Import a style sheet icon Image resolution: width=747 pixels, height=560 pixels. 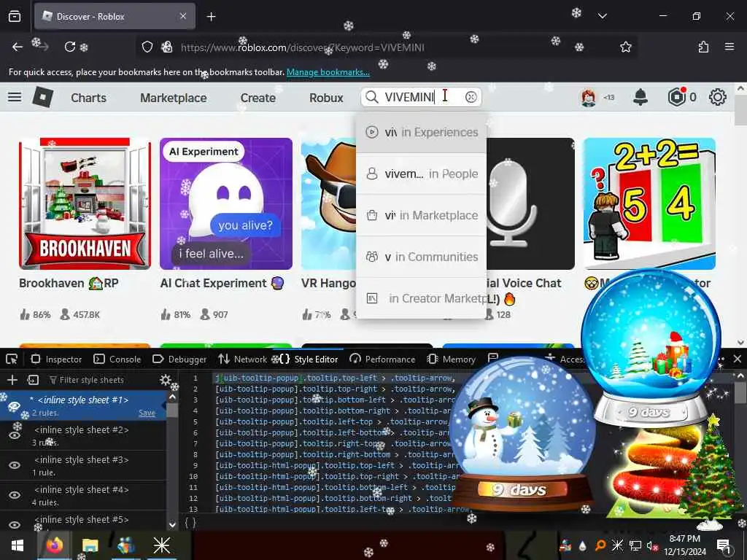pos(33,379)
